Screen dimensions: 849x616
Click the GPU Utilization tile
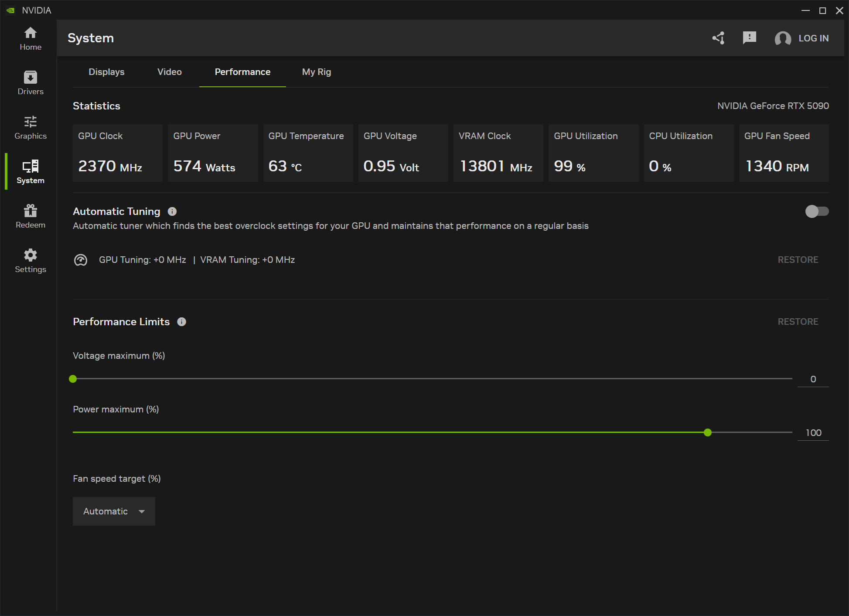pyautogui.click(x=593, y=153)
